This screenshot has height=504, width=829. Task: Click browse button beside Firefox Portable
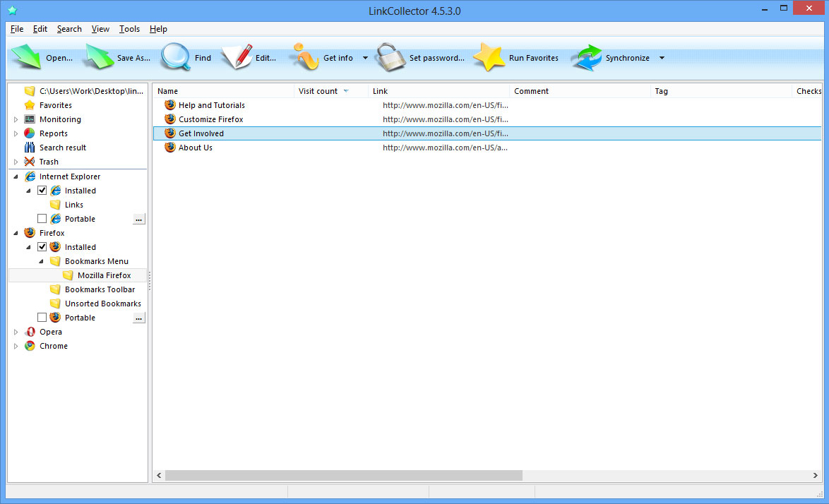tap(139, 318)
